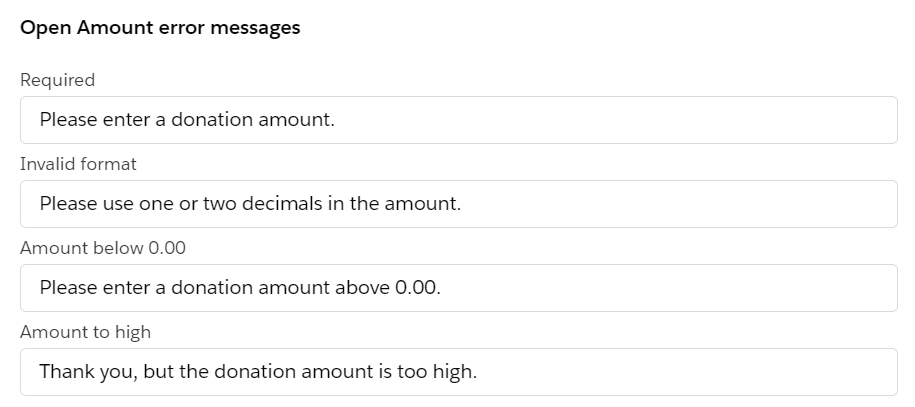Click the "Amount below 0.00" field label

[102, 248]
